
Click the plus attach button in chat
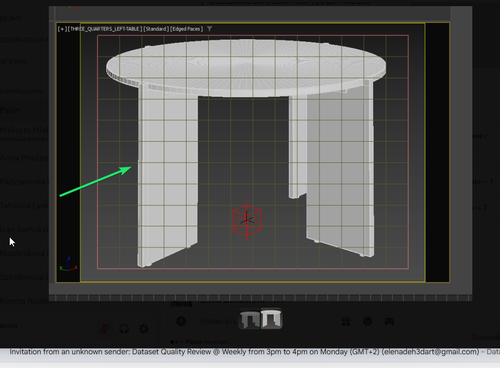click(181, 321)
